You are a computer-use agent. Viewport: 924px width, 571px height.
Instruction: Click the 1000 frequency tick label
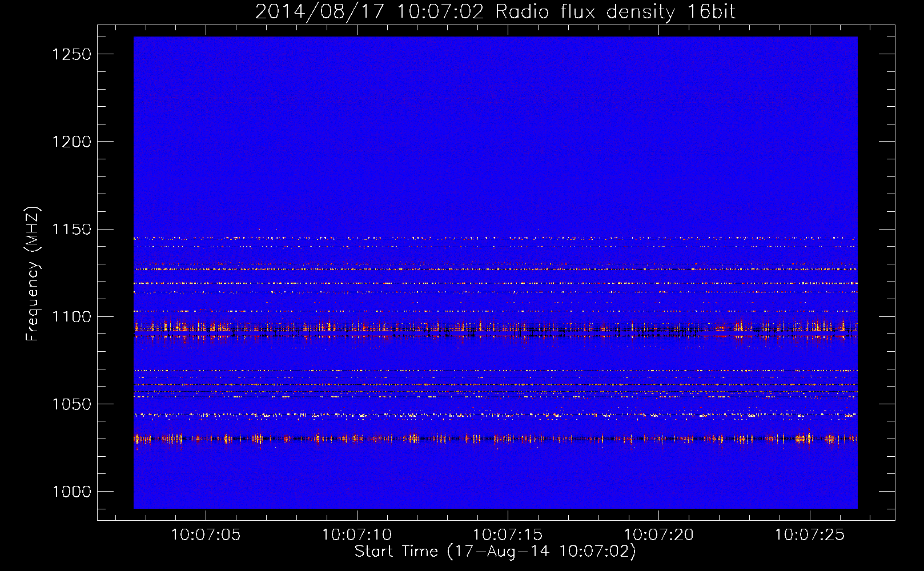(72, 492)
